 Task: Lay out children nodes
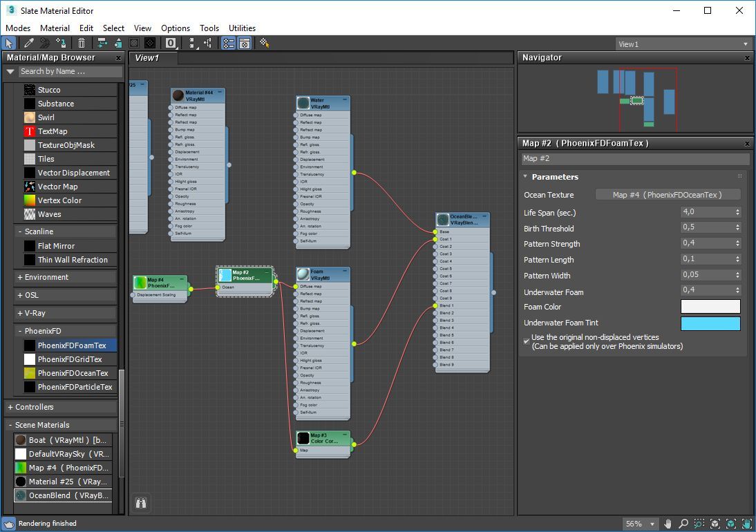click(208, 44)
